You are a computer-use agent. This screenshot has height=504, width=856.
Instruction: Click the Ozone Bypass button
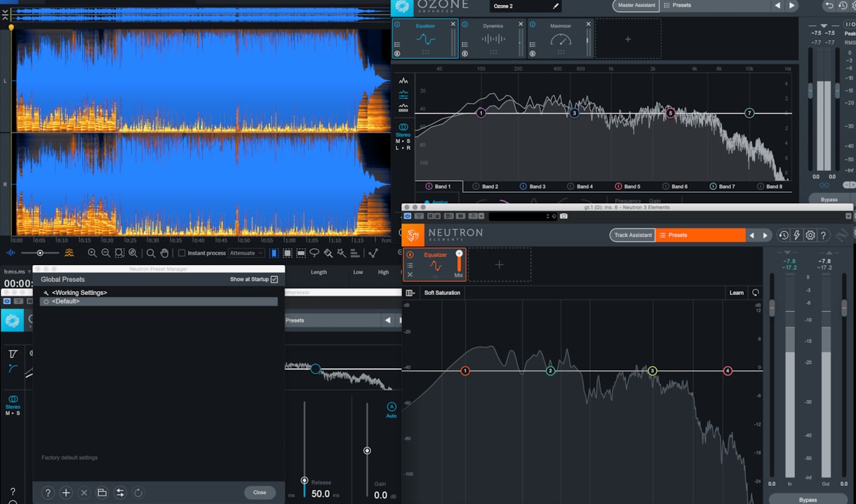click(829, 200)
